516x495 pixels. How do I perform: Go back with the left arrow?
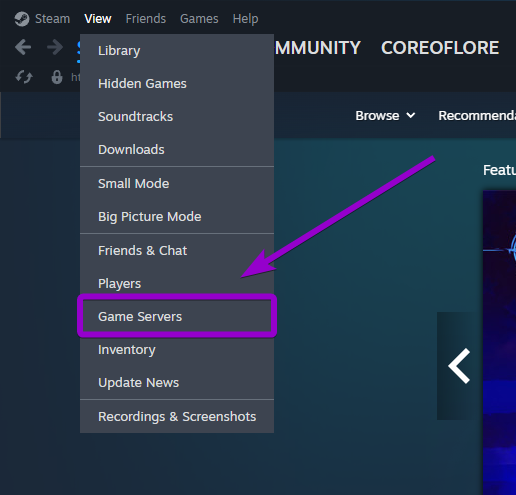tap(23, 47)
